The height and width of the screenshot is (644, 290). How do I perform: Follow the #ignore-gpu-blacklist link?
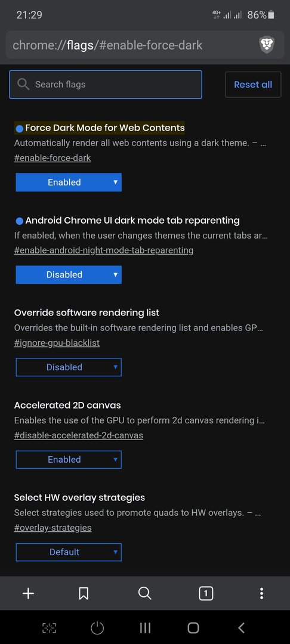pos(57,342)
